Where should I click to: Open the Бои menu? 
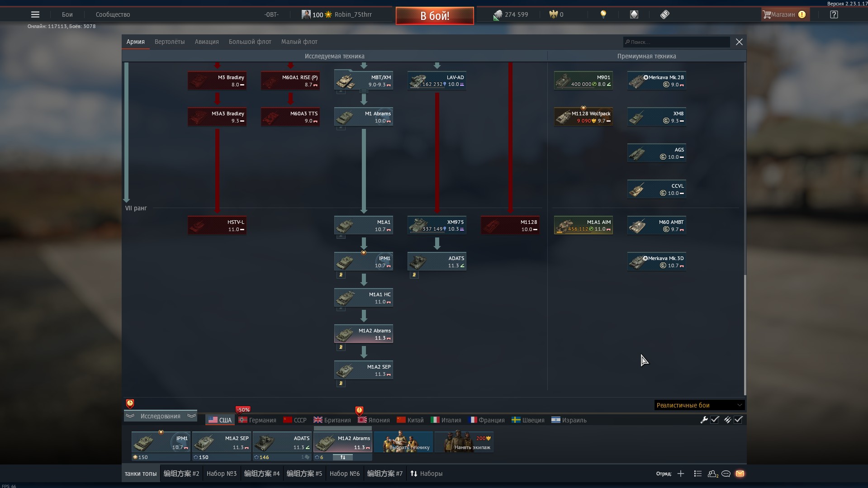point(67,14)
